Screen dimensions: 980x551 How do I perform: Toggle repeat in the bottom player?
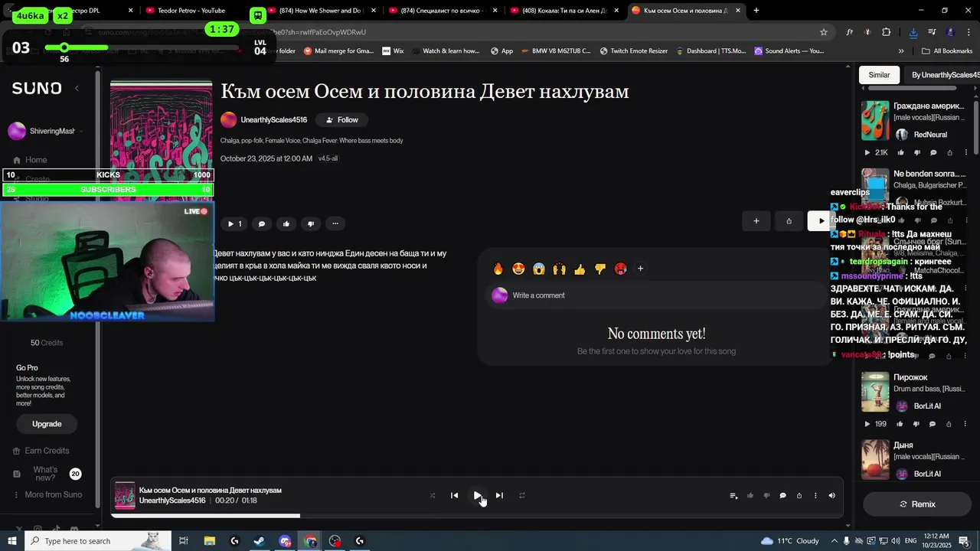522,496
